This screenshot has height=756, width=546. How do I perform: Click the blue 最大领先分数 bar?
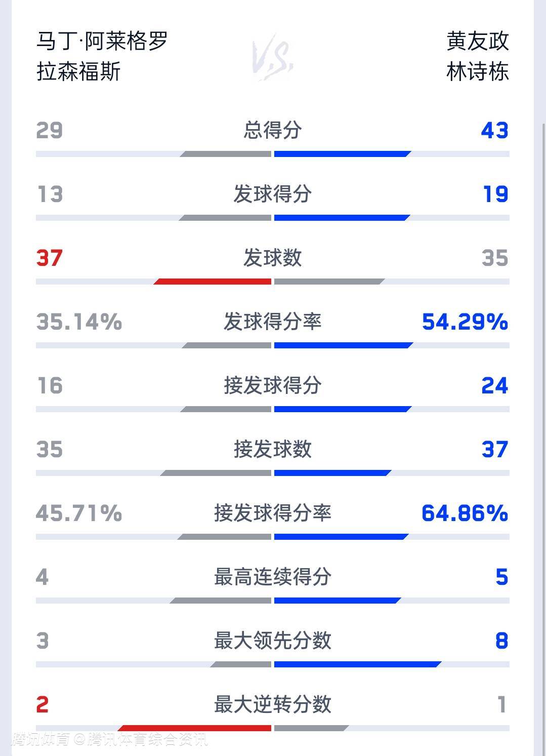click(357, 664)
